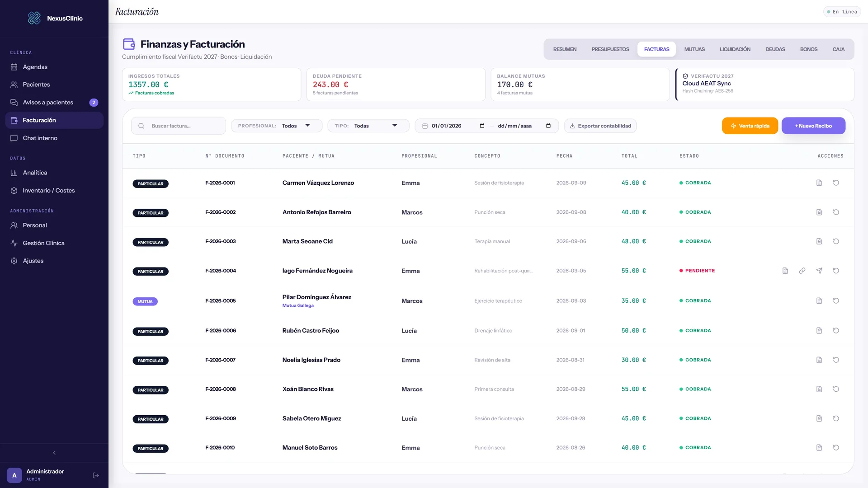Viewport: 868px width, 488px height.
Task: Open Gestión Clínica section
Action: [54, 243]
